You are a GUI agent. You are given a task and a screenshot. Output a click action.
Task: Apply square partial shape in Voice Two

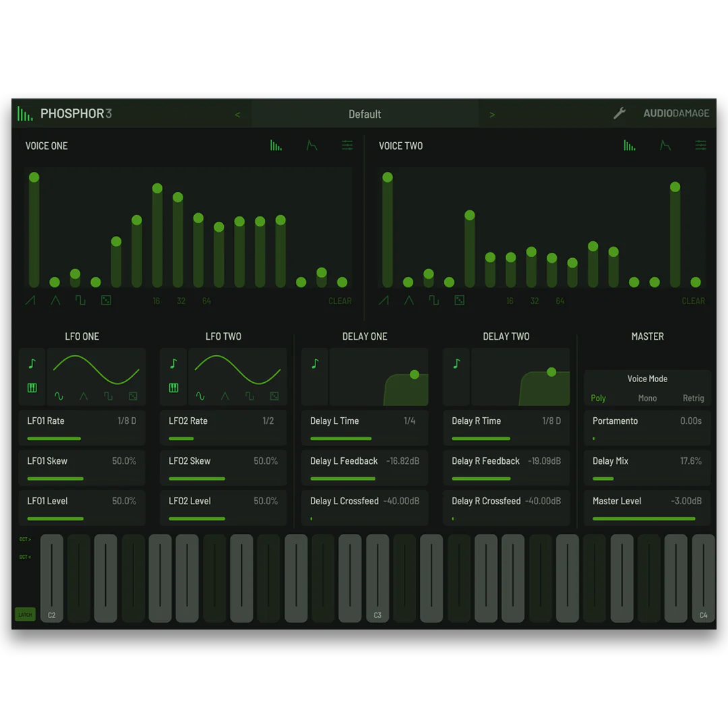click(x=434, y=301)
